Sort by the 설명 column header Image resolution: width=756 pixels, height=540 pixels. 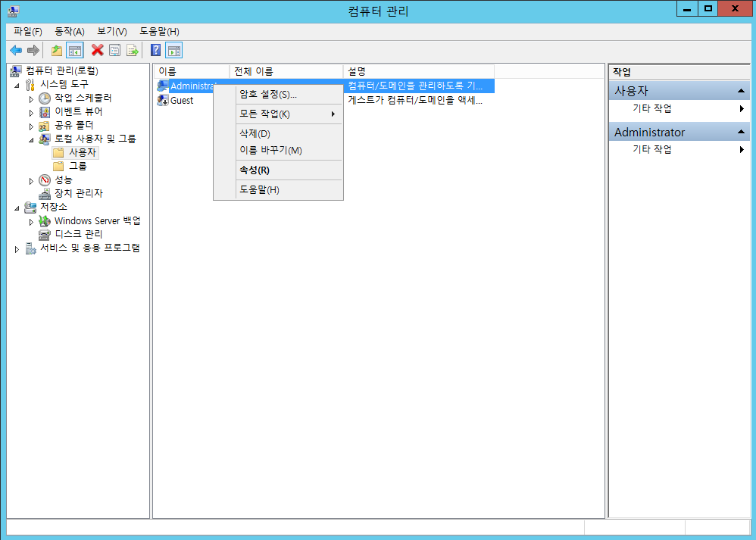(x=417, y=71)
